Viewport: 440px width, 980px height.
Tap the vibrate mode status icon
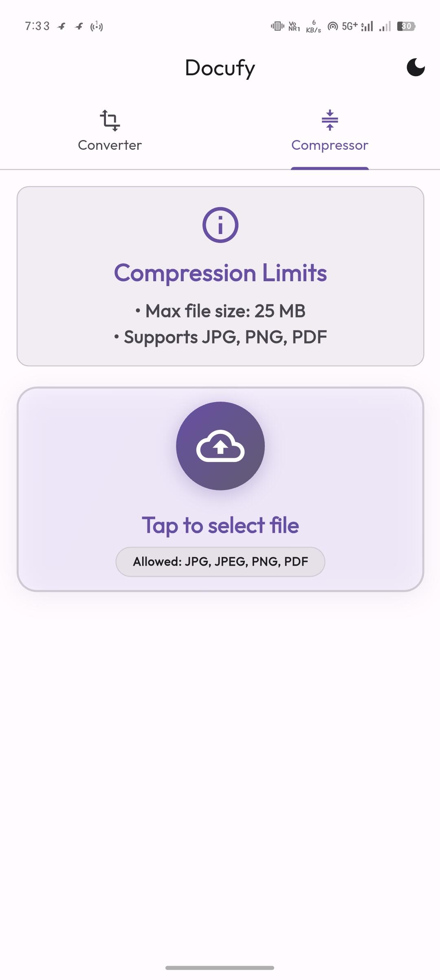tap(277, 26)
